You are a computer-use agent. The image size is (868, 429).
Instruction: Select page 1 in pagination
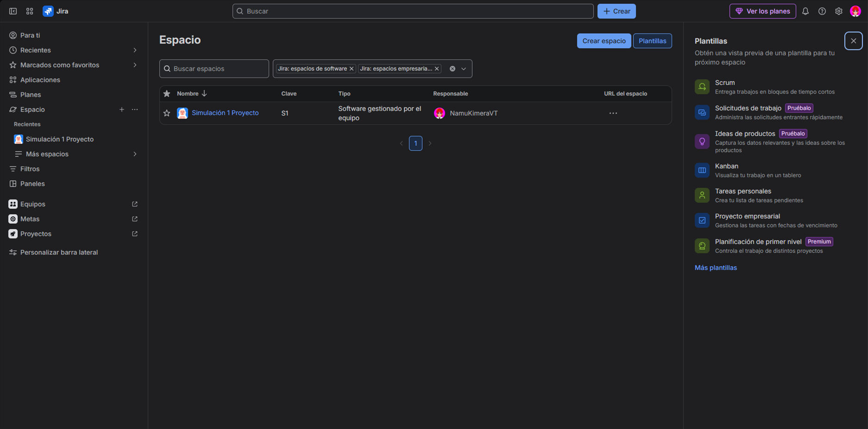(x=416, y=143)
